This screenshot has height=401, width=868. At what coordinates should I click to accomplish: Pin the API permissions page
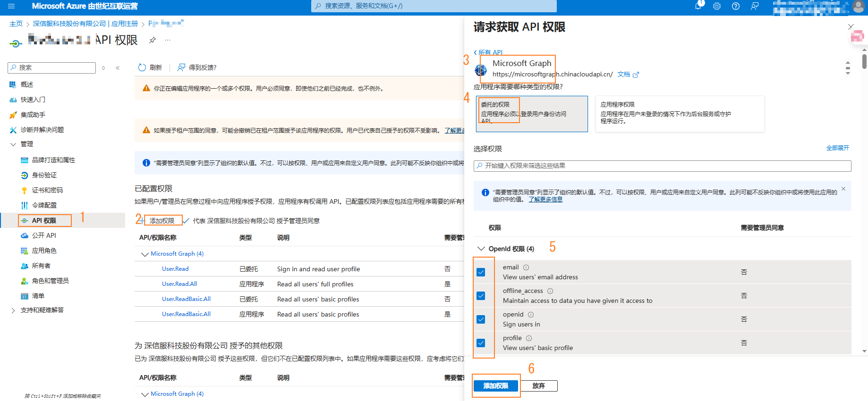pos(152,40)
